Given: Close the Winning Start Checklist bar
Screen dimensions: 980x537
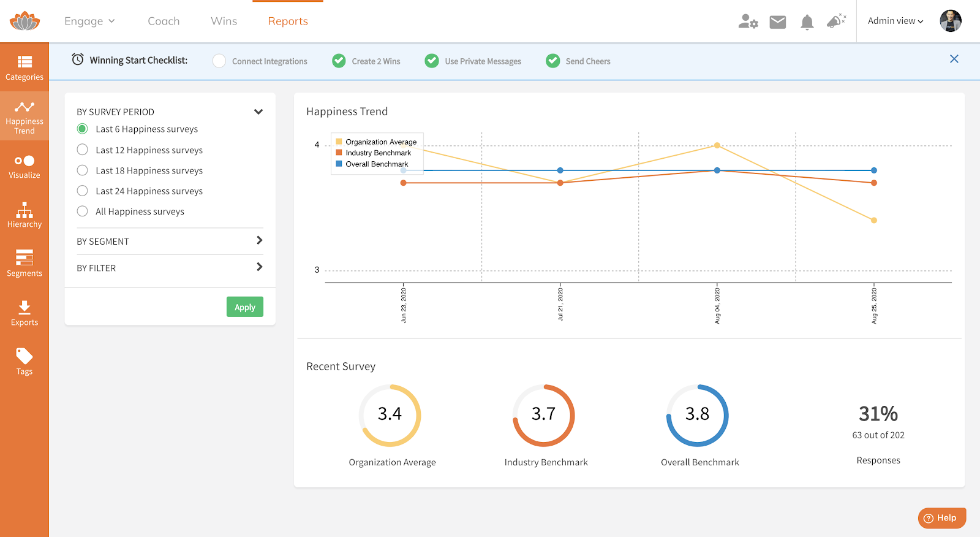Looking at the screenshot, I should click(954, 59).
